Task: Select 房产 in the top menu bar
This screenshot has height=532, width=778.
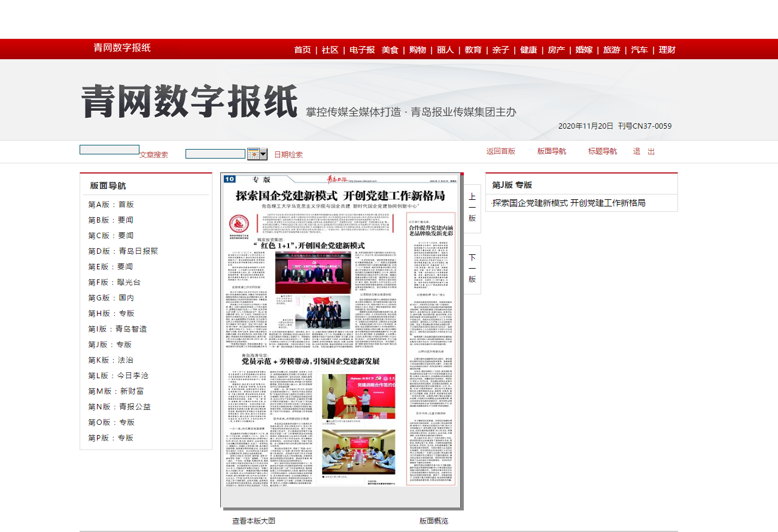Action: 556,50
